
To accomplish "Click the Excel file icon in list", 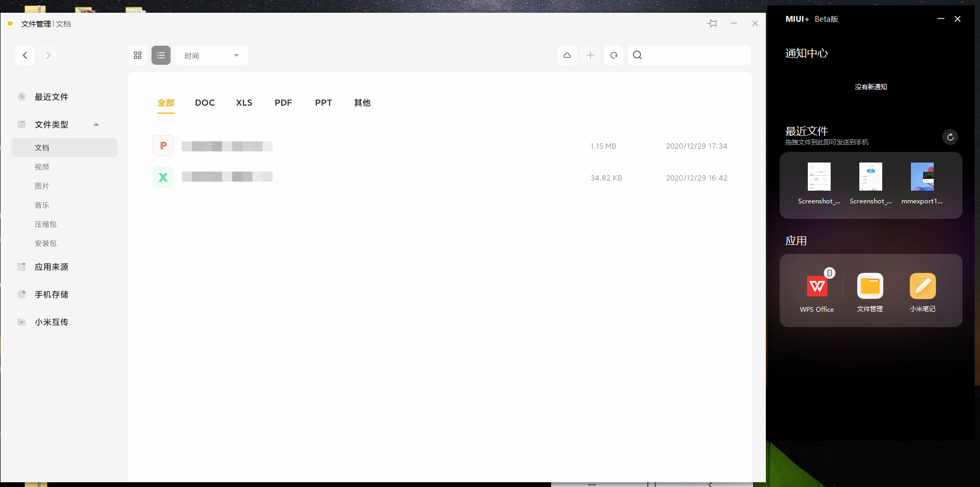I will (x=163, y=177).
